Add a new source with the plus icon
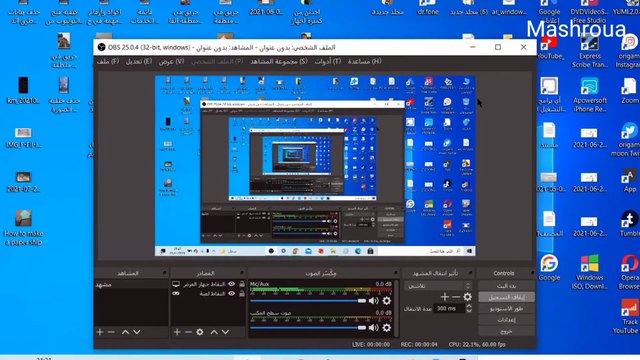This screenshot has height=360, width=640. point(177,332)
